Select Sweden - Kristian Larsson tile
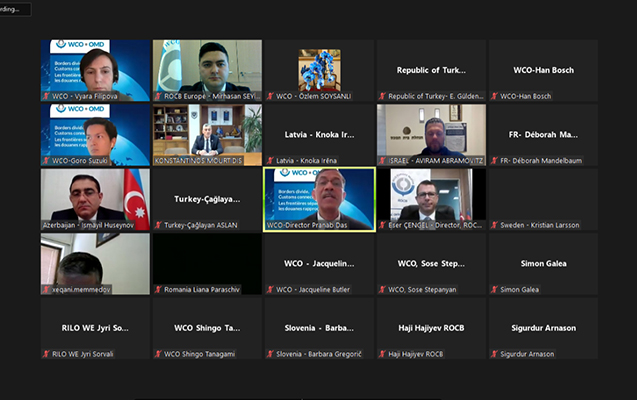 click(544, 199)
